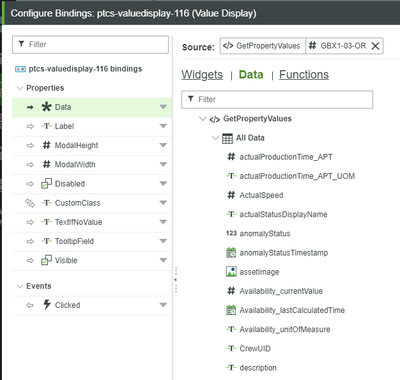Click the hash icon beside ActualSpeed
The height and width of the screenshot is (380, 400).
(231, 195)
